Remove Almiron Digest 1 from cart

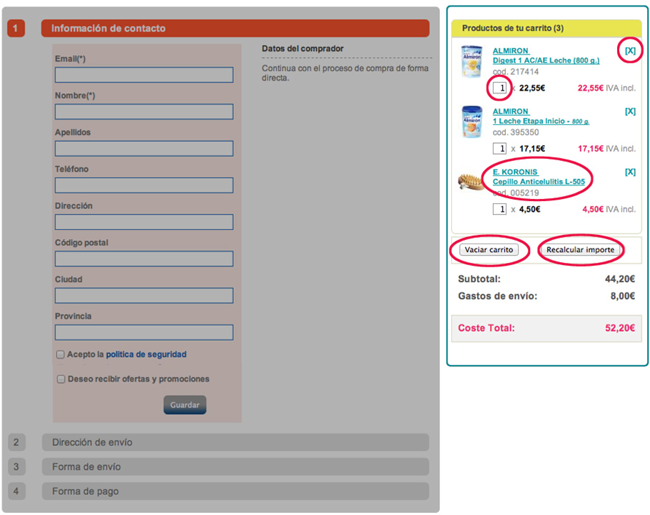(x=629, y=50)
